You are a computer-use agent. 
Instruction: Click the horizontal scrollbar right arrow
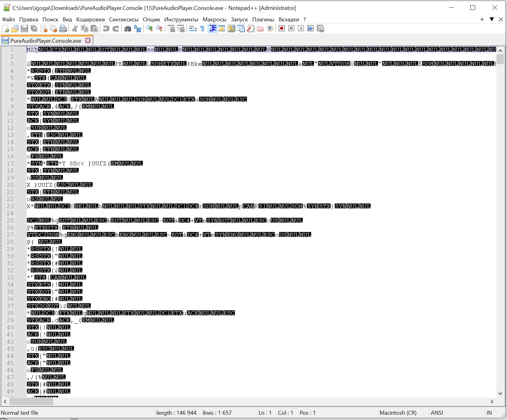492,401
